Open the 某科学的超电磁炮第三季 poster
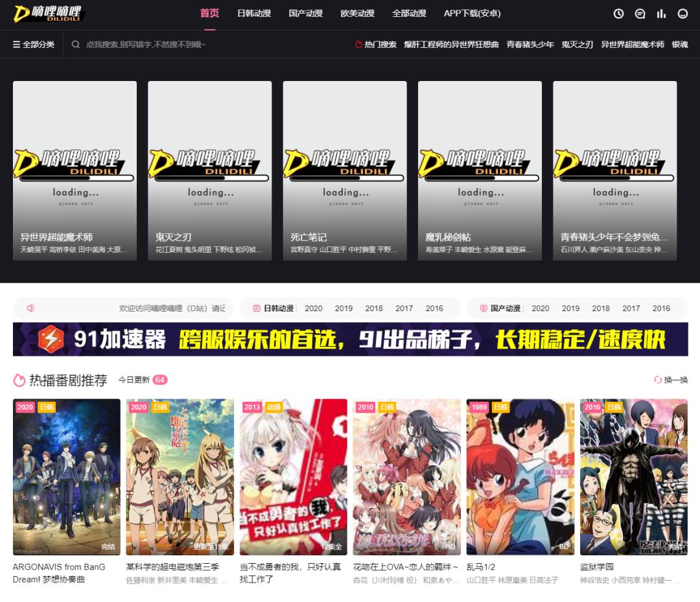Image resolution: width=700 pixels, height=602 pixels. click(180, 477)
